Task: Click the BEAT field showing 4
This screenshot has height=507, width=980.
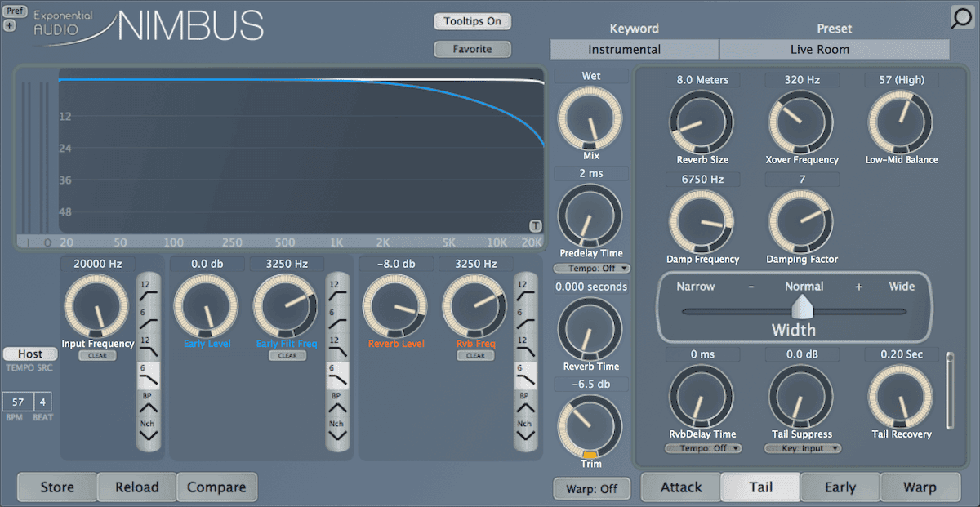Action: point(42,402)
